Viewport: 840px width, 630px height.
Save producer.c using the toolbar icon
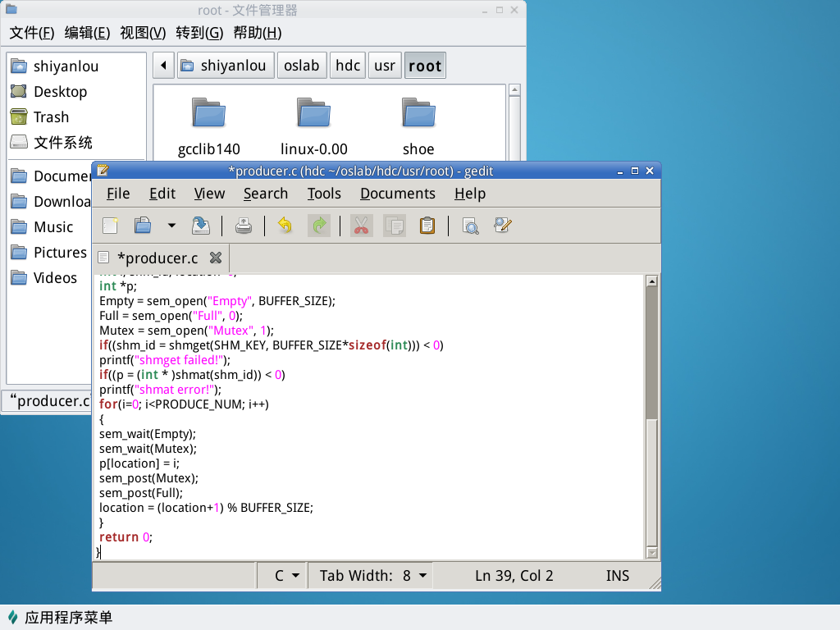click(200, 226)
